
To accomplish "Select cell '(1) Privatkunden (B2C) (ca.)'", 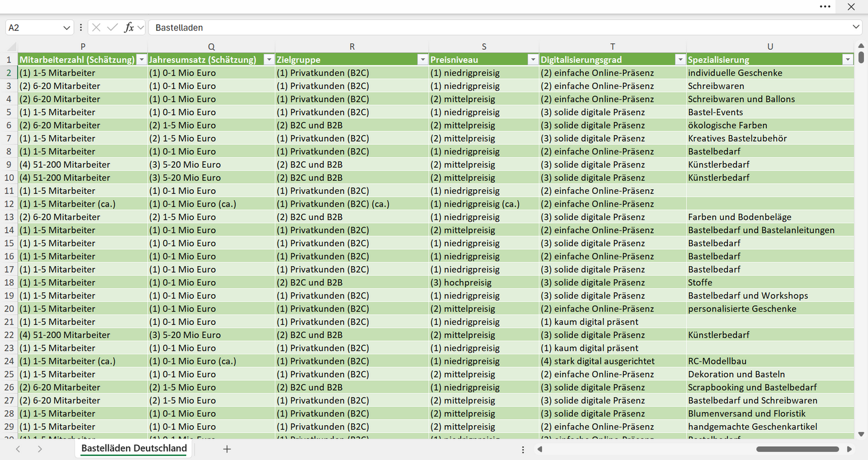I will [x=352, y=204].
